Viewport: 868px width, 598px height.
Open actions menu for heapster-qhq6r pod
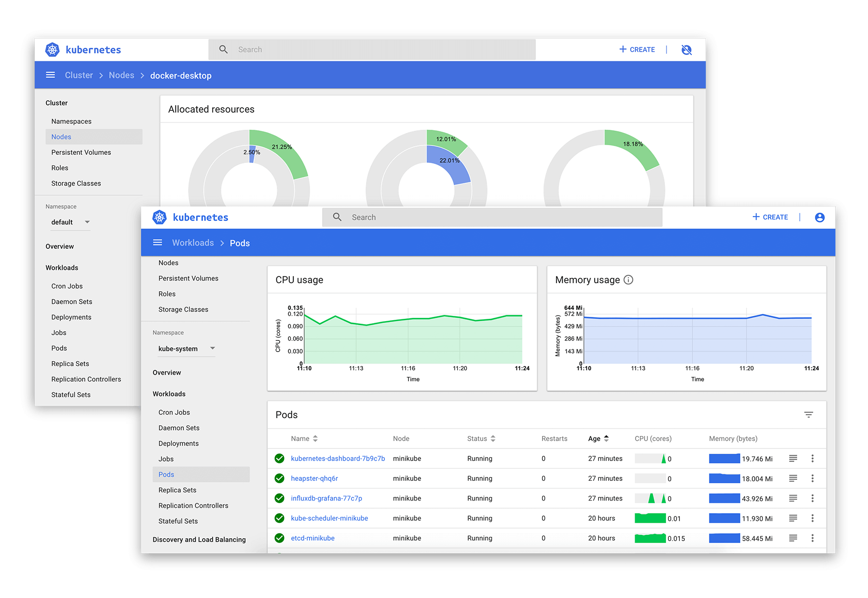click(813, 478)
